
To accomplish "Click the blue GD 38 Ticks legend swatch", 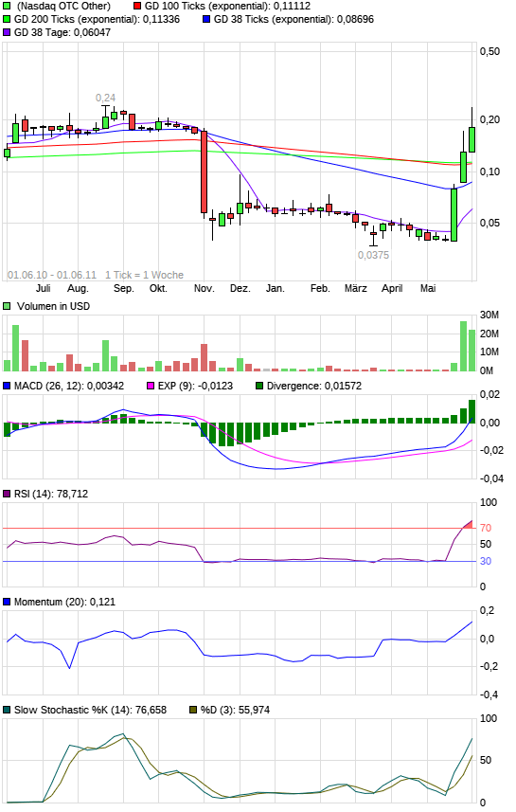I will tap(206, 19).
